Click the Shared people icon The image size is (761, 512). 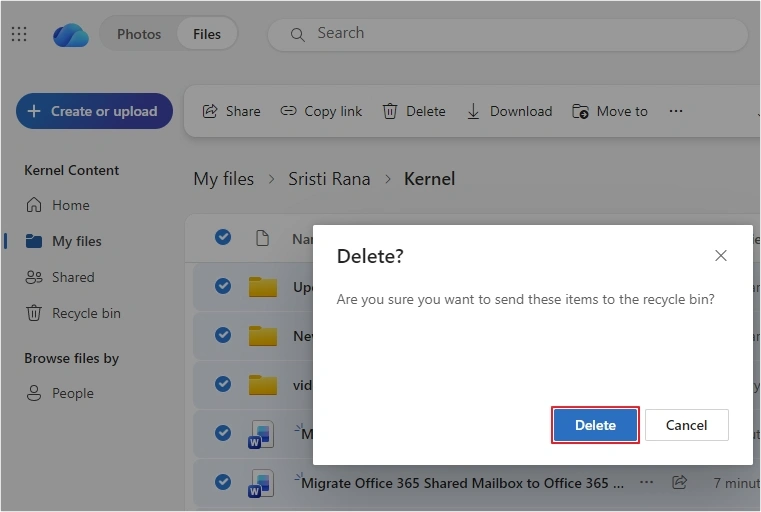click(x=34, y=277)
